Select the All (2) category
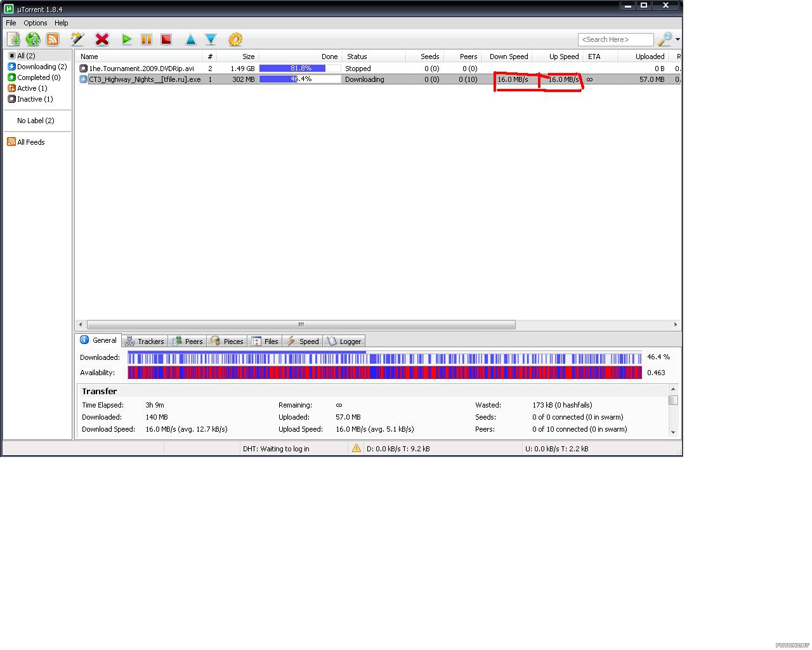Screen dimensions: 812x650 point(39,56)
